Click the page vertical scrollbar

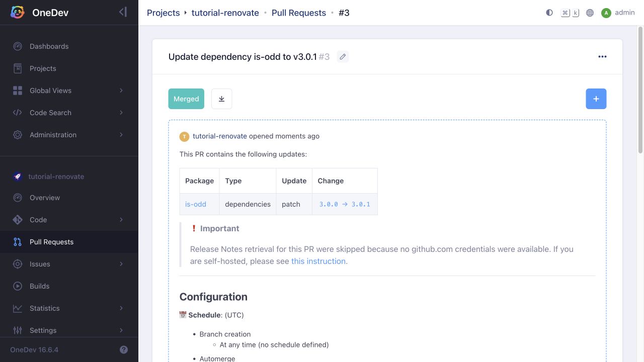tap(640, 90)
